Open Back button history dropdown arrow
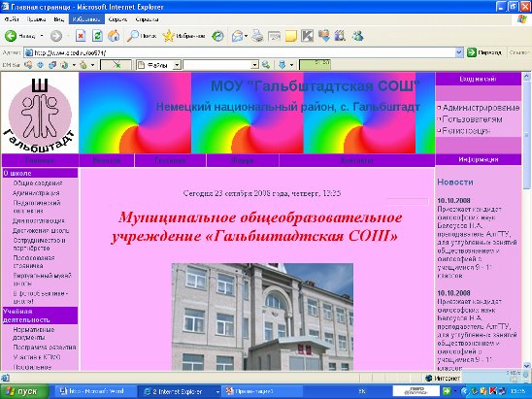Image resolution: width=532 pixels, height=399 pixels. (x=42, y=36)
